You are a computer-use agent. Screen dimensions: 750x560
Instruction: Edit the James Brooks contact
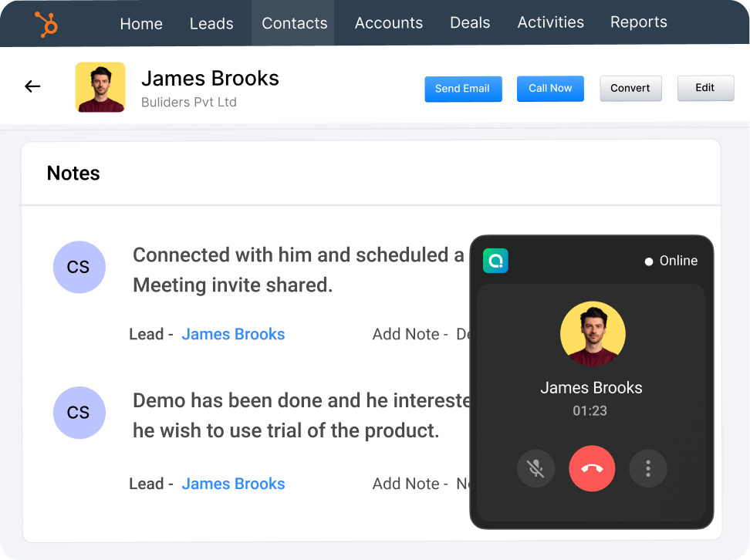point(704,88)
